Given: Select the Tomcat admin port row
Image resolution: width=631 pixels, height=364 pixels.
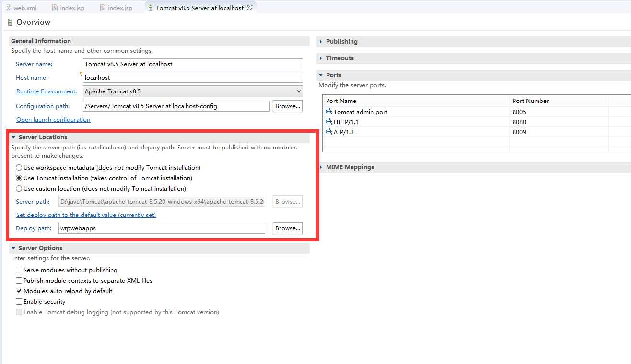Looking at the screenshot, I should coord(477,112).
